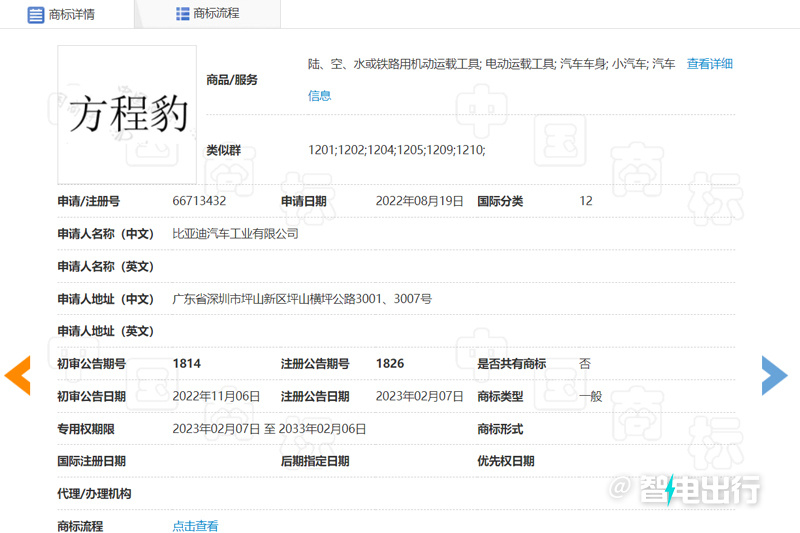Click the 申请人名称（英文） label
This screenshot has width=800, height=533.
[x=106, y=266]
